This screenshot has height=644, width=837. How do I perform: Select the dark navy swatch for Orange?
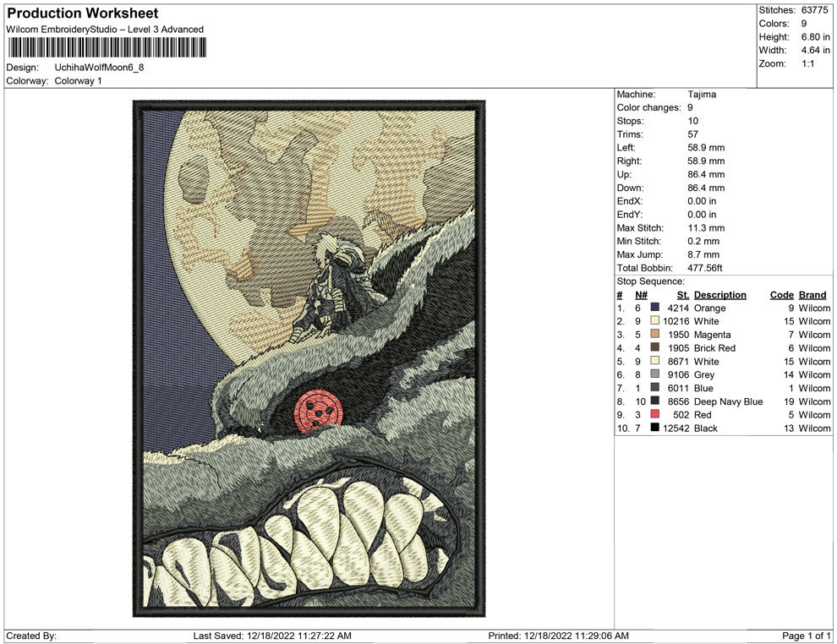[x=654, y=308]
